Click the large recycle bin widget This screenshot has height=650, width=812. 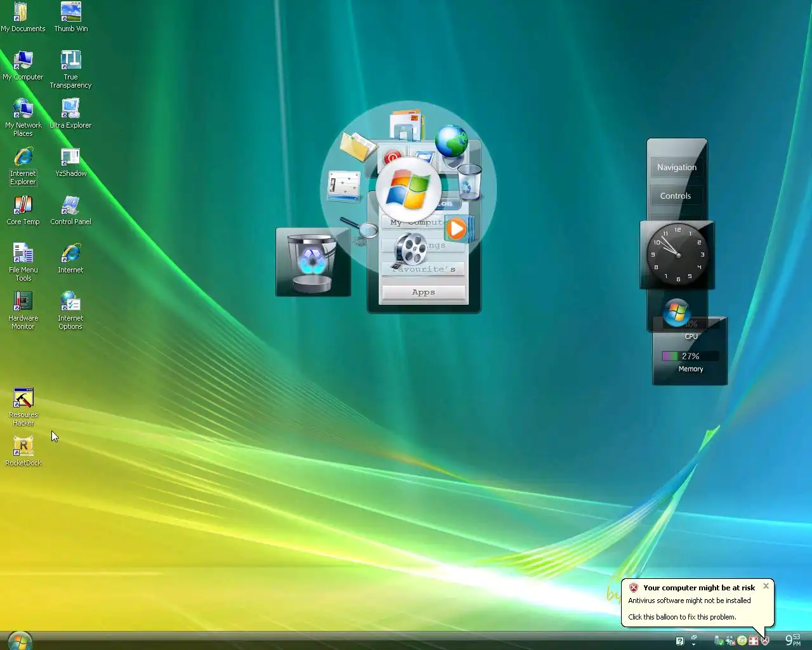[313, 262]
